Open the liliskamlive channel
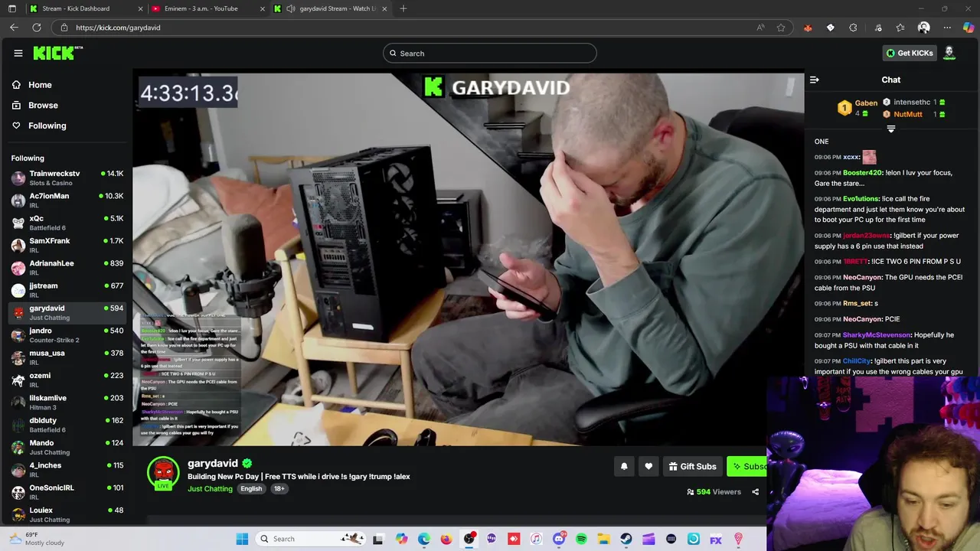This screenshot has width=980, height=551. (x=67, y=403)
